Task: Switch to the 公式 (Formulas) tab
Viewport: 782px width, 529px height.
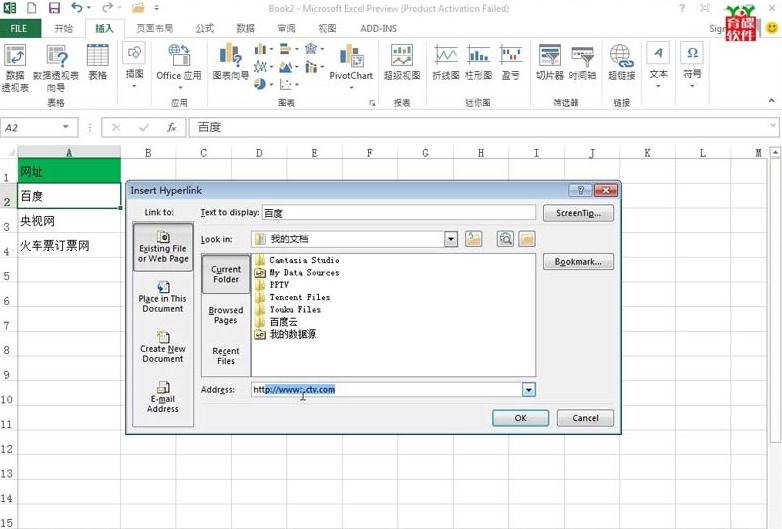Action: click(204, 28)
